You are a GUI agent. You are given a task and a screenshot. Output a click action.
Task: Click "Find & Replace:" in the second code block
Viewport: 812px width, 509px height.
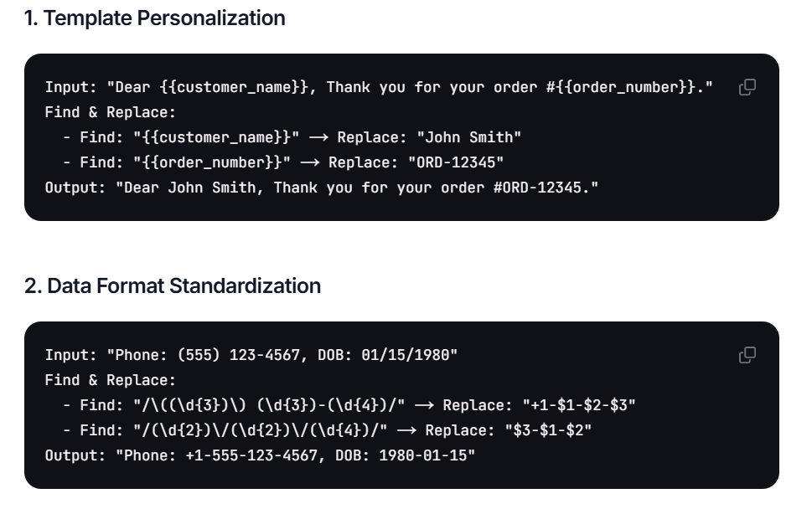[x=111, y=380]
